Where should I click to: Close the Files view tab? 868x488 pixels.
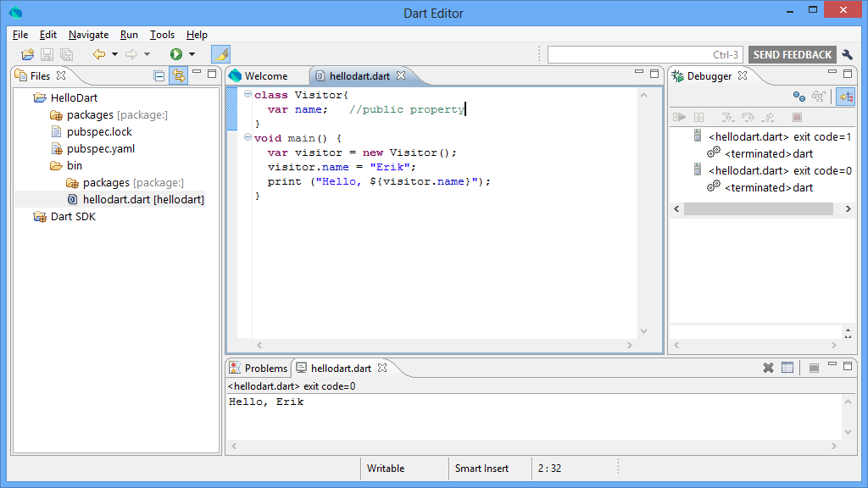tap(61, 75)
